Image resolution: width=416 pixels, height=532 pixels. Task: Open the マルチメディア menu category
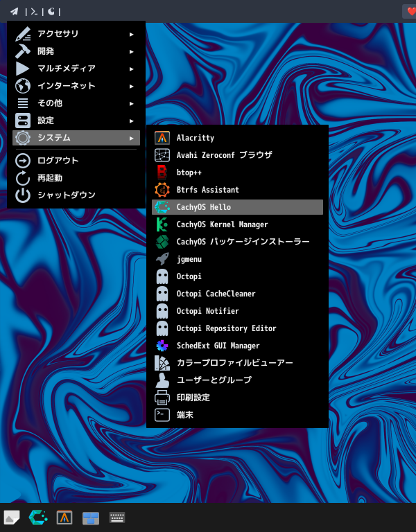76,69
